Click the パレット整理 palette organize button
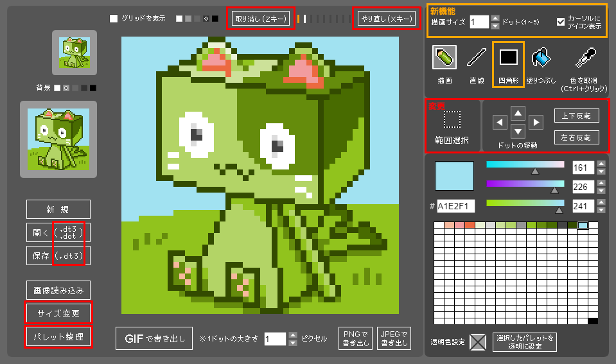This screenshot has width=616, height=364. [x=58, y=336]
